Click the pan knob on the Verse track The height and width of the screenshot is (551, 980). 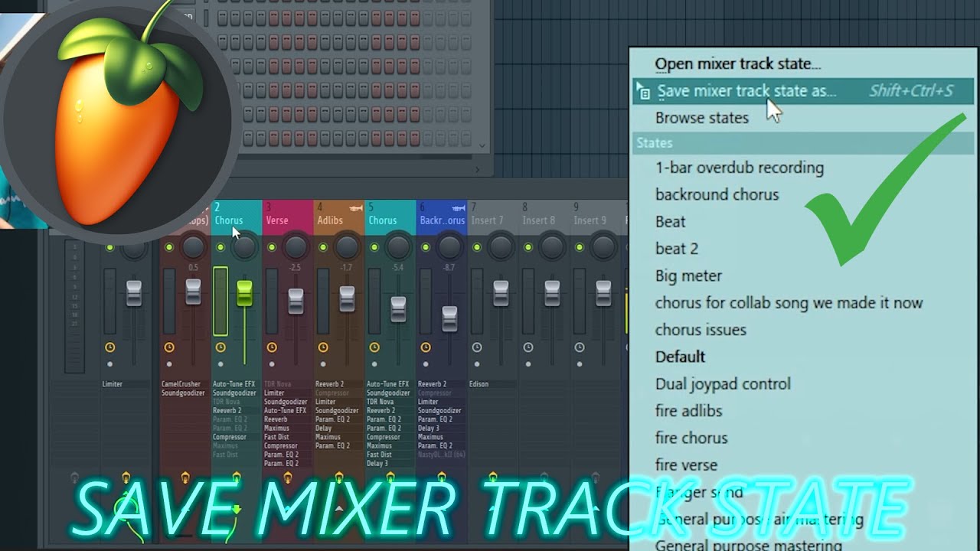click(x=296, y=247)
